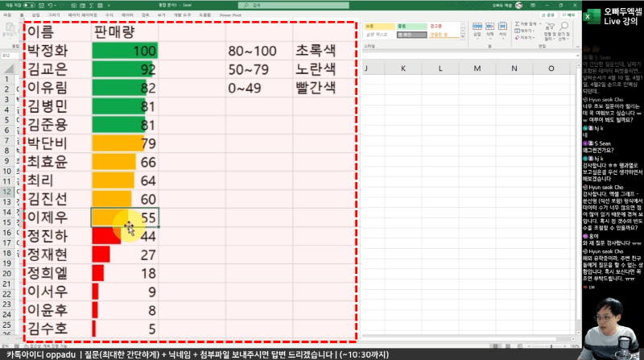Click the Insert cells (삽입) icon
Viewport: 644px width, 360px height.
pyautogui.click(x=477, y=27)
